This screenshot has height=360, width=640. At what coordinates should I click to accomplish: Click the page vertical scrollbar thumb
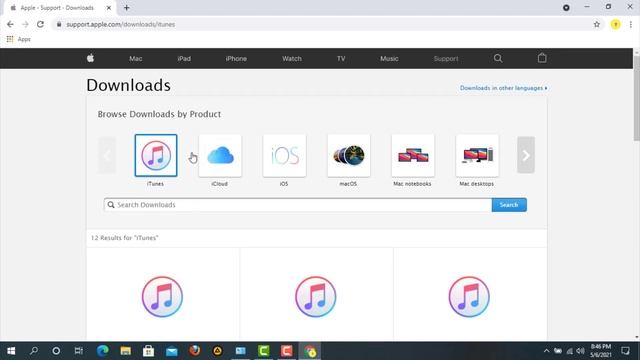pos(637,98)
